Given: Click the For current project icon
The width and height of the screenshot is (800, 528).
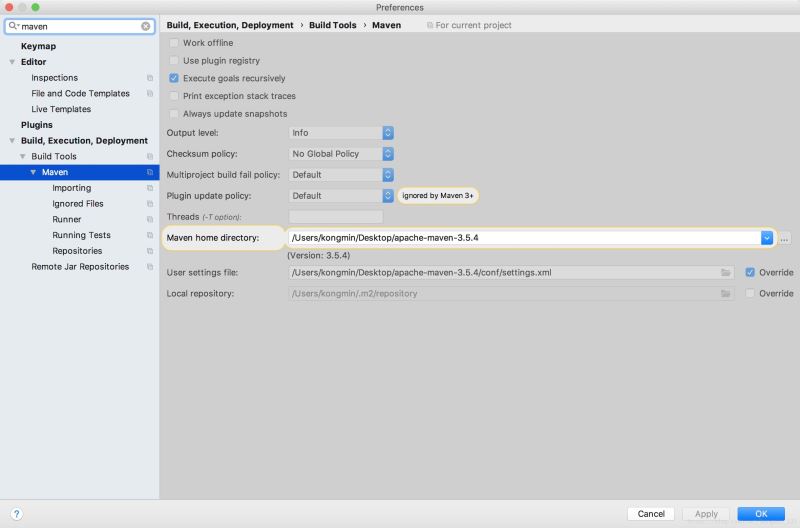Looking at the screenshot, I should click(x=430, y=25).
